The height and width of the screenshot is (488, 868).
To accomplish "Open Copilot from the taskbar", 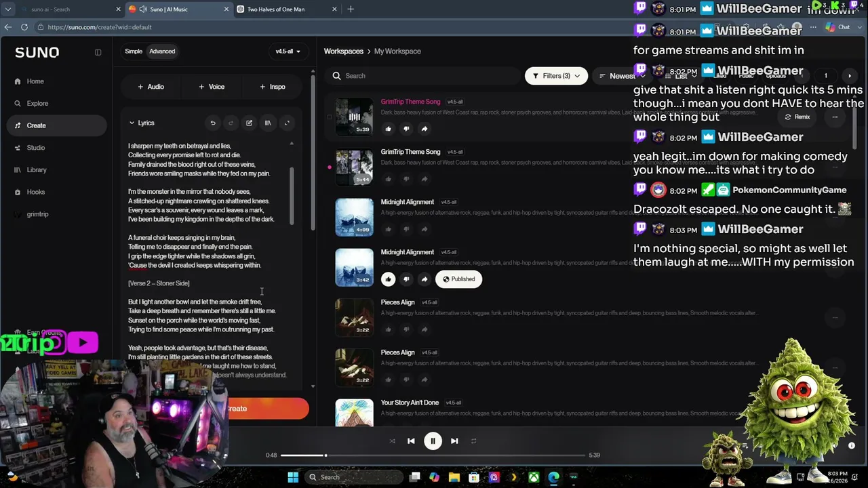I will click(435, 477).
